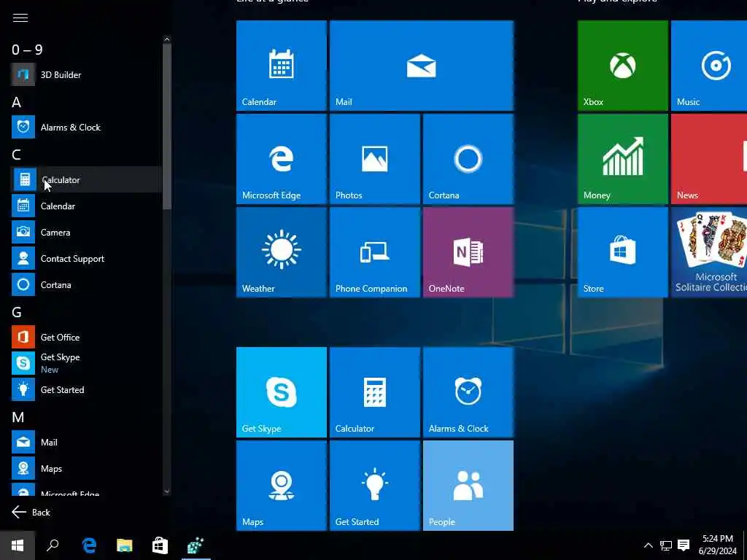Open the Photos tile
Image resolution: width=747 pixels, height=560 pixels.
click(375, 158)
